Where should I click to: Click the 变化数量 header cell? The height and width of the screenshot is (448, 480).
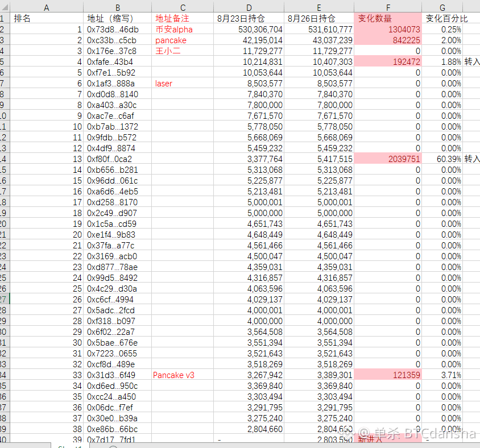pos(388,18)
